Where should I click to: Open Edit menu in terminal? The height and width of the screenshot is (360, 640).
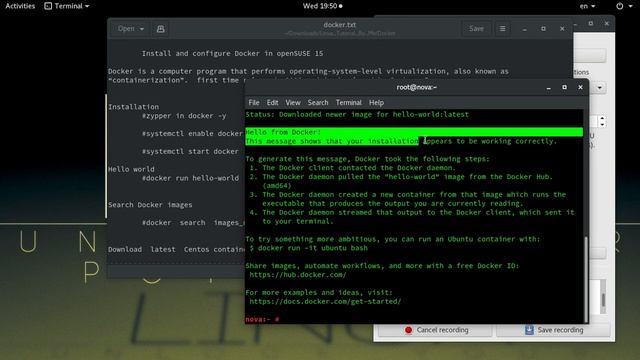(x=272, y=102)
